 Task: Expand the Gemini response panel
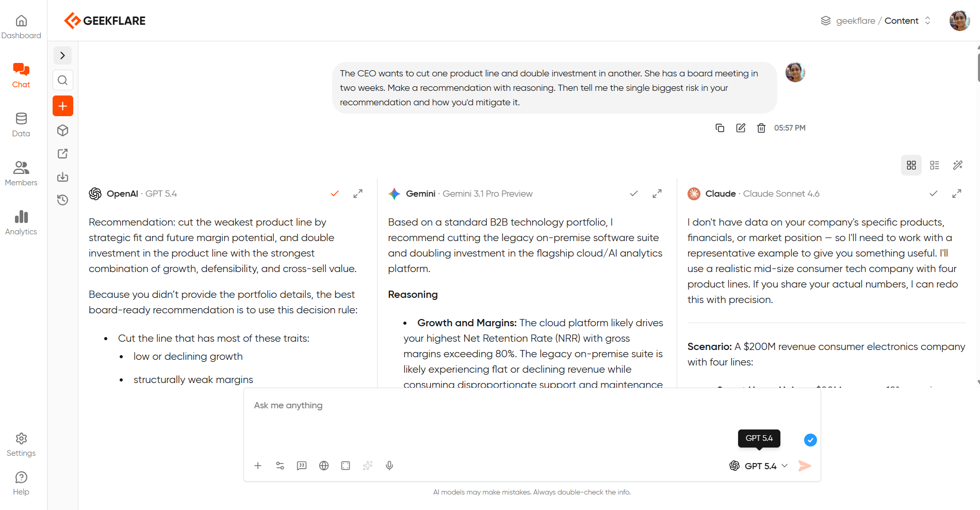(x=657, y=194)
